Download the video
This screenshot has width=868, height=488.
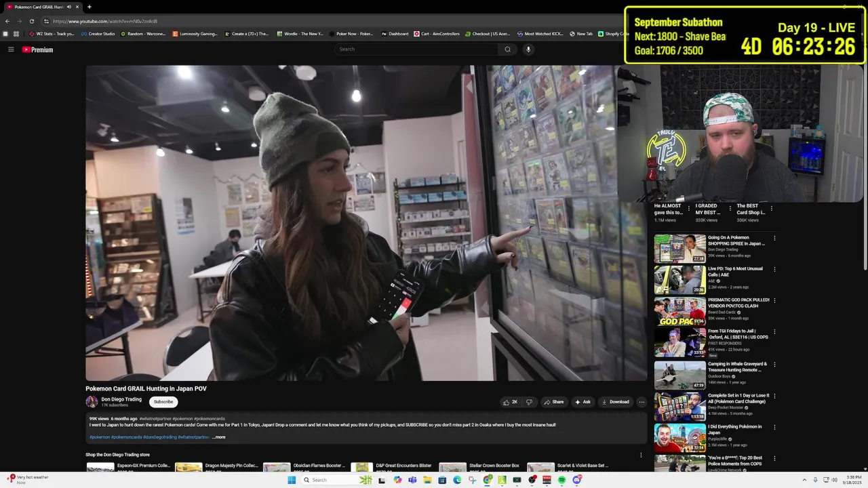pos(615,402)
